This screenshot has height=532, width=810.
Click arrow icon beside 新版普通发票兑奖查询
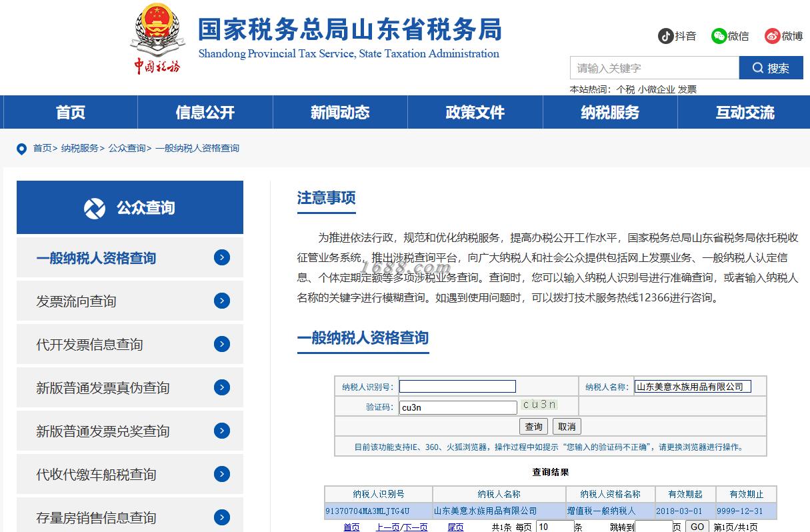[222, 431]
